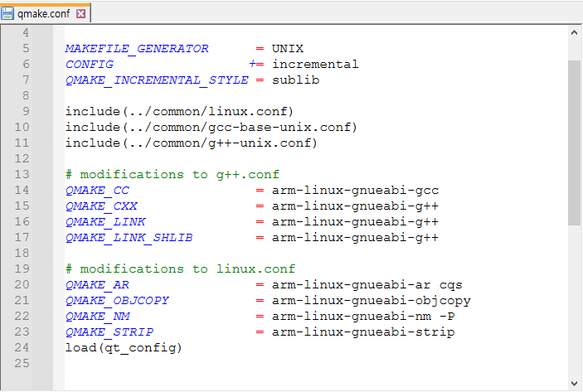
Task: Click comment modifications to g++.conf
Action: click(172, 175)
